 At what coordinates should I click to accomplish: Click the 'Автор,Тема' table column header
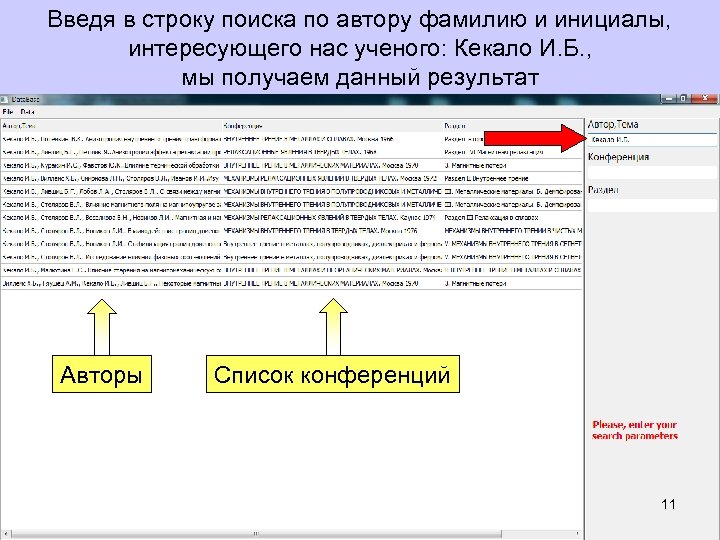point(111,125)
